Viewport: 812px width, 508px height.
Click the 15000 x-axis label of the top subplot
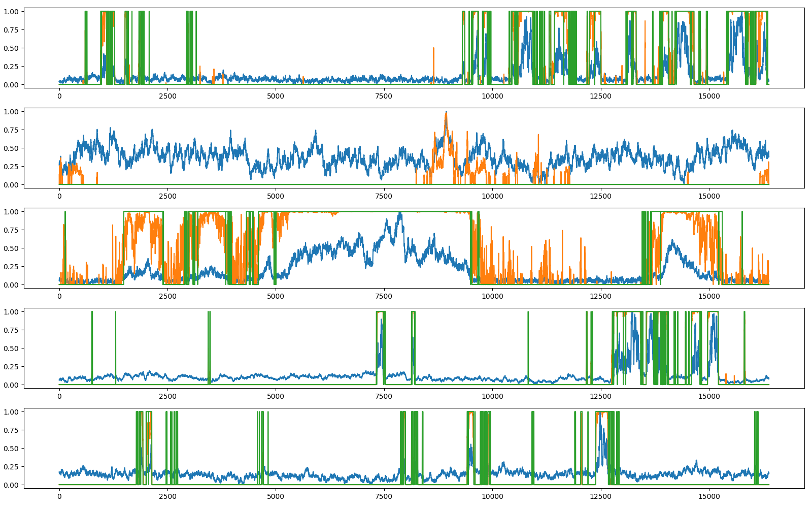click(x=709, y=96)
